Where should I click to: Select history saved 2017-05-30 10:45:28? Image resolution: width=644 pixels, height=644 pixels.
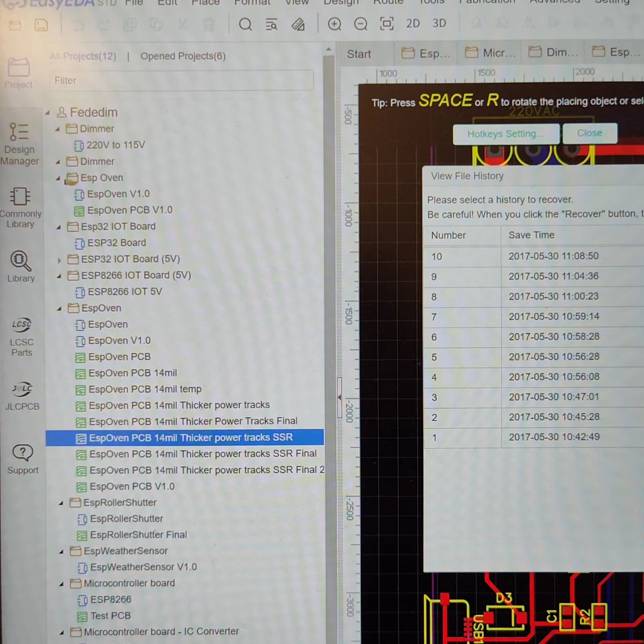(x=534, y=417)
